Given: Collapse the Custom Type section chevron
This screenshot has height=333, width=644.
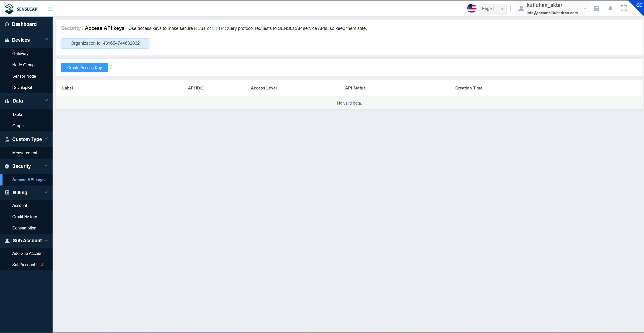Looking at the screenshot, I should point(46,138).
